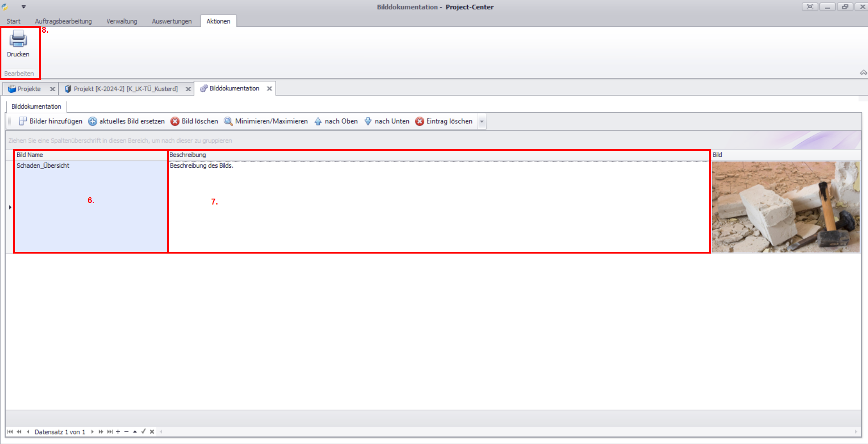Switch to the Projekte document tab
This screenshot has width=868, height=444.
(x=29, y=89)
